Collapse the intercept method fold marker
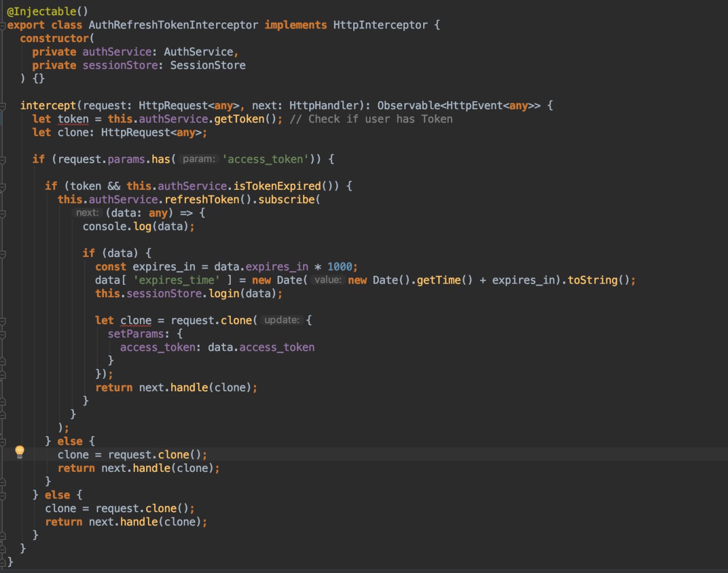The height and width of the screenshot is (573, 728). [2, 106]
